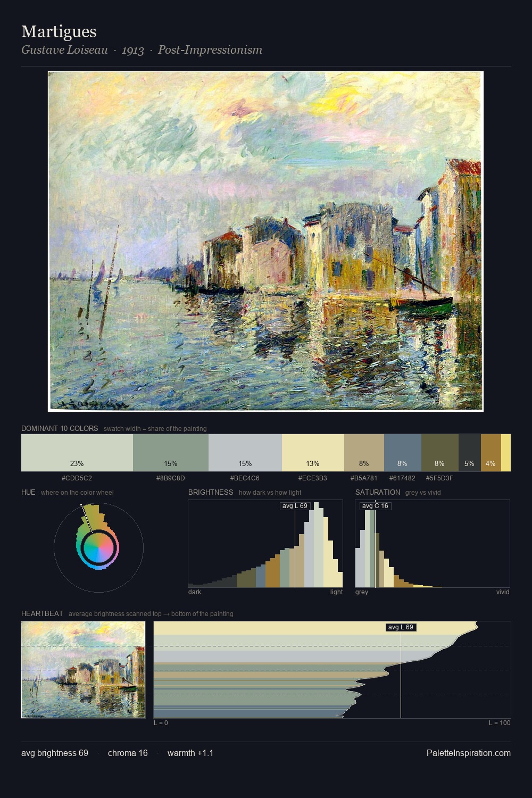This screenshot has width=532, height=798.
Task: Select the light grey swatch above #BEC4C6
Action: click(245, 453)
